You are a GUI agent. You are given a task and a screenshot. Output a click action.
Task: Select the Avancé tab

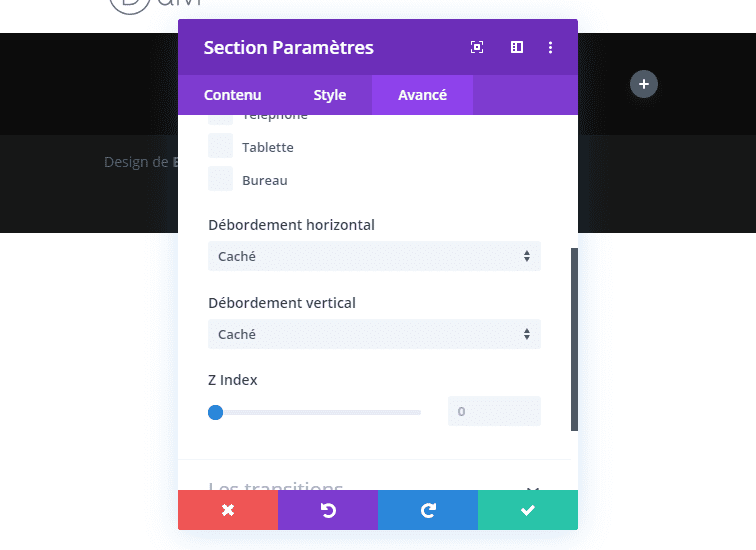pyautogui.click(x=422, y=95)
